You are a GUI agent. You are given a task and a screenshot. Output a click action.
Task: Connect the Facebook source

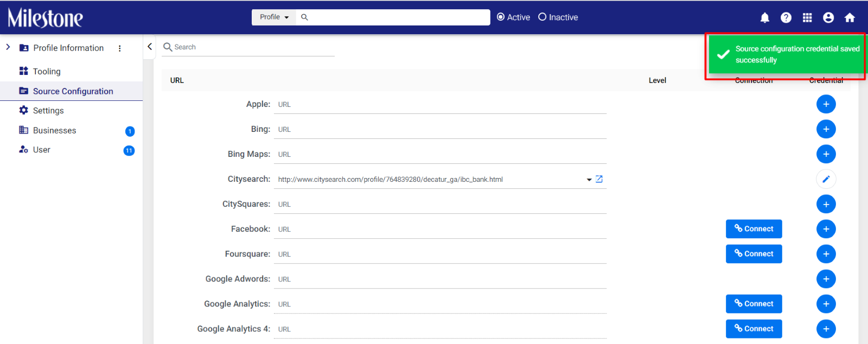754,229
